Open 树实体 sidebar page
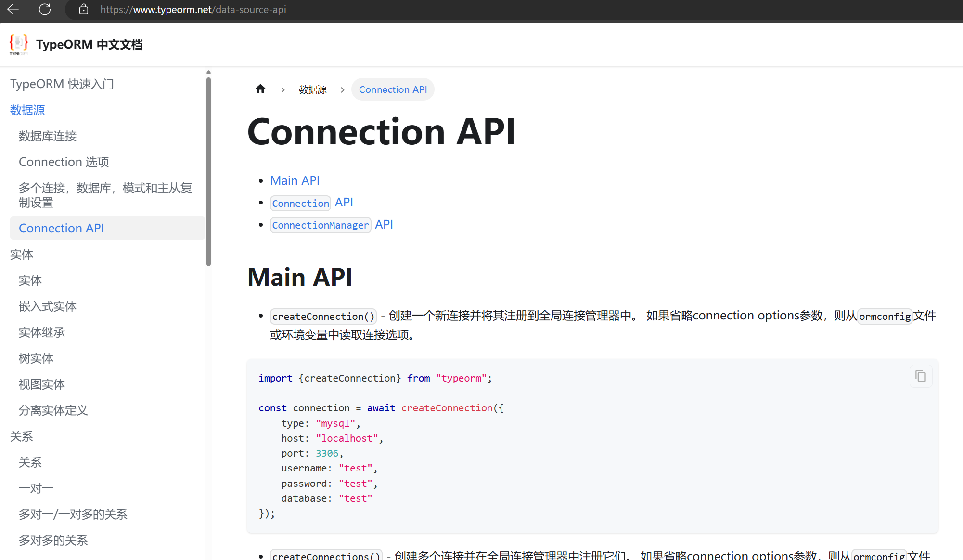This screenshot has width=963, height=560. tap(36, 358)
